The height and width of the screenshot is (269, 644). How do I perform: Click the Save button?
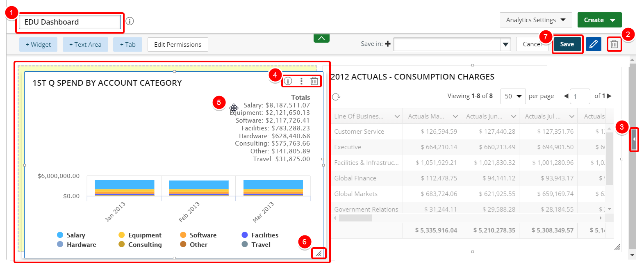point(567,44)
